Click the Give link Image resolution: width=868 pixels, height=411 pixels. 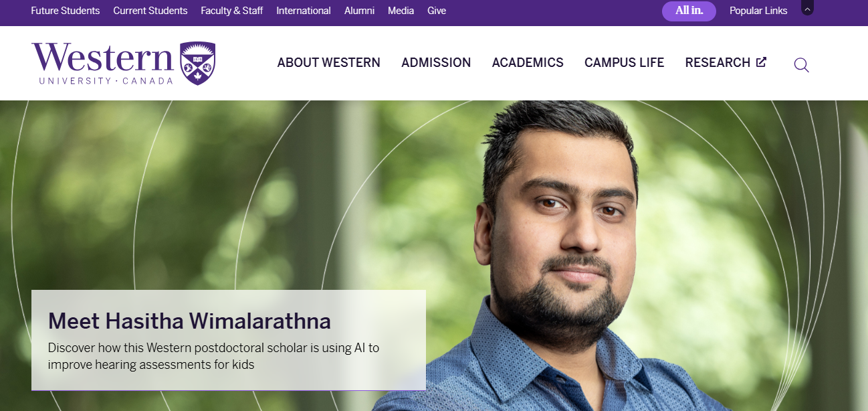point(437,11)
